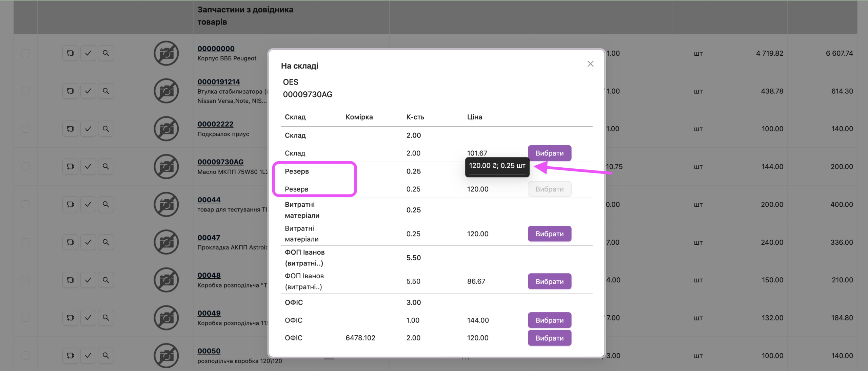Click checkmark icon in 00044 row
The height and width of the screenshot is (371, 868).
click(x=88, y=204)
